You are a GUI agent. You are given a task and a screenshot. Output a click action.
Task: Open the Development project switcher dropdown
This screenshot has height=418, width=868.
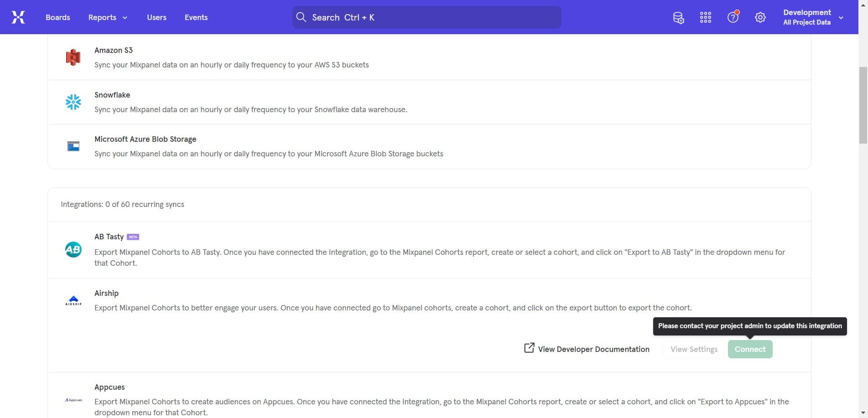coord(813,17)
